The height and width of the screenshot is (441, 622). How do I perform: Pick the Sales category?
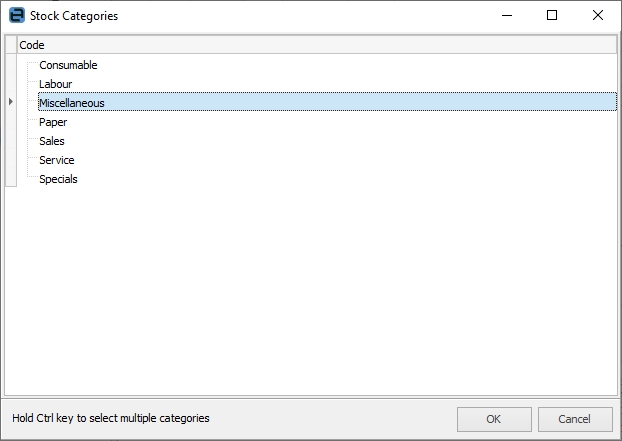tap(52, 141)
